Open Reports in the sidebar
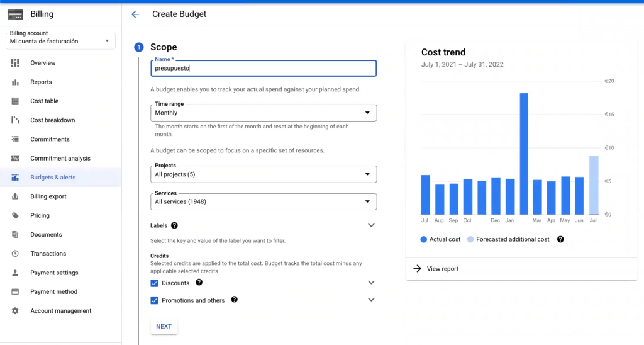This screenshot has height=345, width=644. click(x=61, y=82)
